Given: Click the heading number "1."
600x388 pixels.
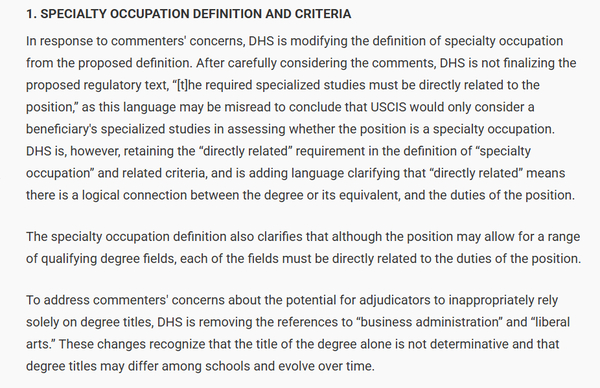Looking at the screenshot, I should pos(31,14).
